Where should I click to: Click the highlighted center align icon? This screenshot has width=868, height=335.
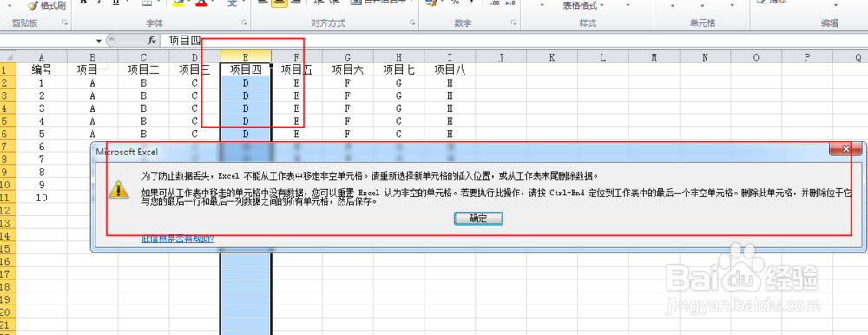(279, 3)
